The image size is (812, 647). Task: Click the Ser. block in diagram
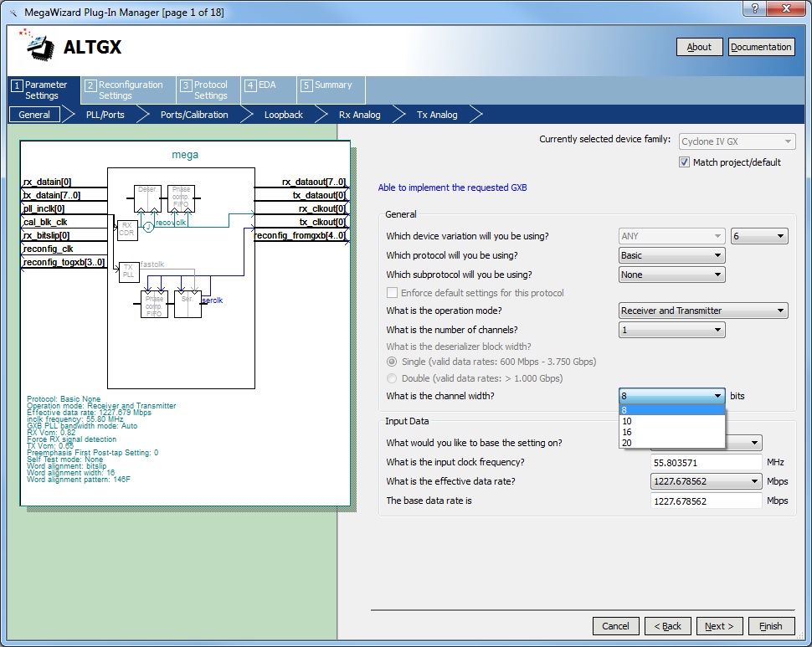pyautogui.click(x=188, y=305)
